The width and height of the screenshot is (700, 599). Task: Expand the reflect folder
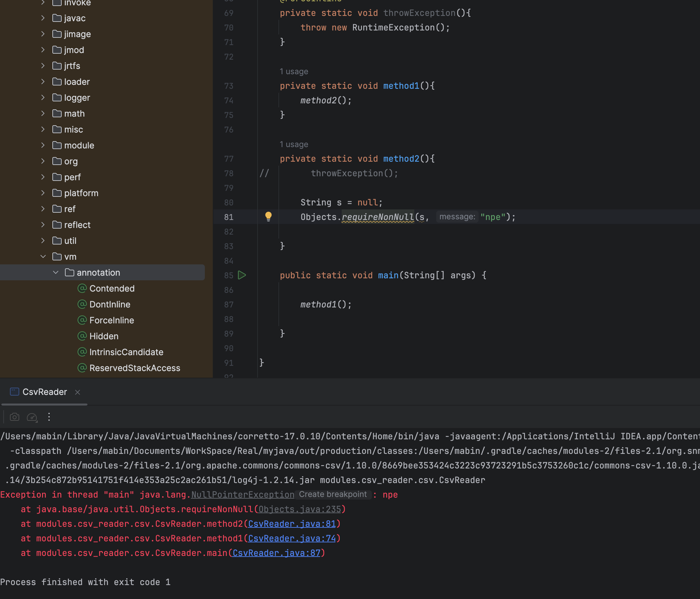(43, 225)
